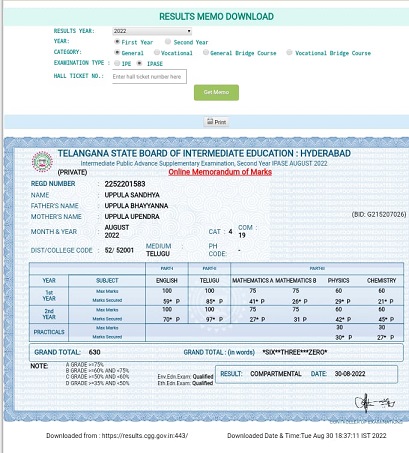Click the PHYSICS column header
Image resolution: width=409 pixels, height=453 pixels.
[x=338, y=281]
